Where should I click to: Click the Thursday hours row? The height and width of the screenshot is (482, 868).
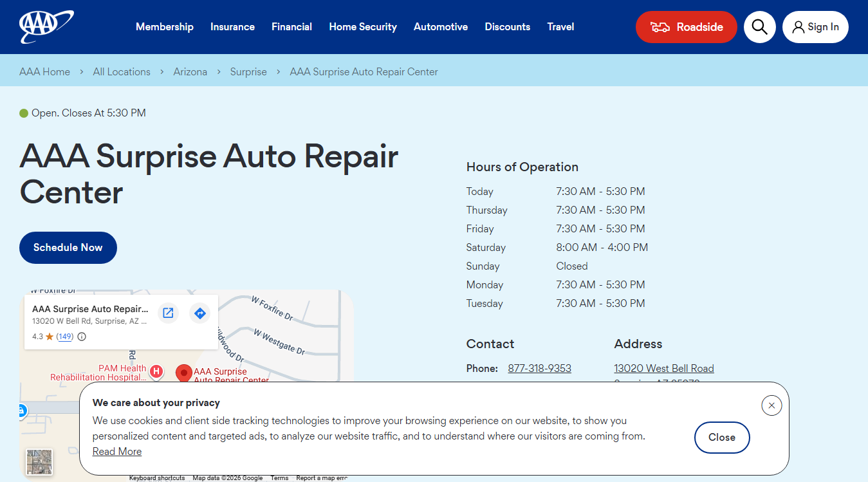(x=556, y=210)
